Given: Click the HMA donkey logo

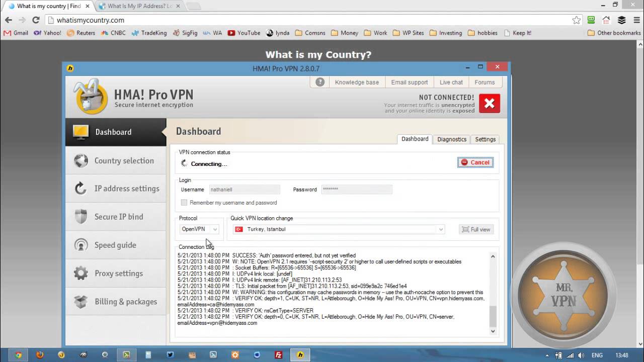Looking at the screenshot, I should pyautogui.click(x=91, y=97).
